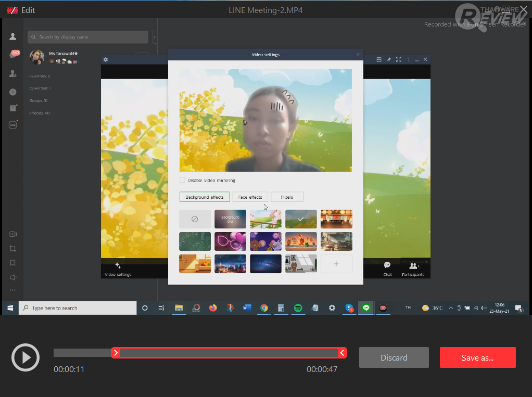This screenshot has height=397, width=532.
Task: Click the add friend icon in sidebar
Action: (x=13, y=74)
